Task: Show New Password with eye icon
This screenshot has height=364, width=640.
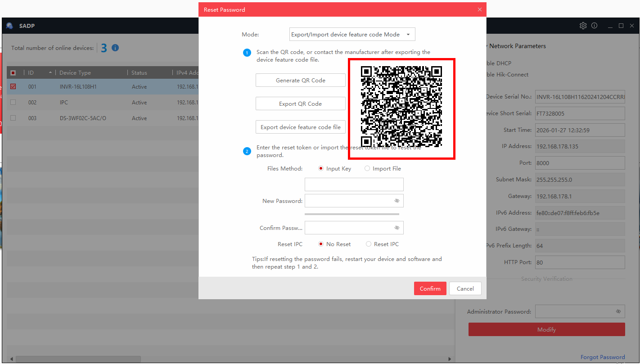Action: (397, 201)
